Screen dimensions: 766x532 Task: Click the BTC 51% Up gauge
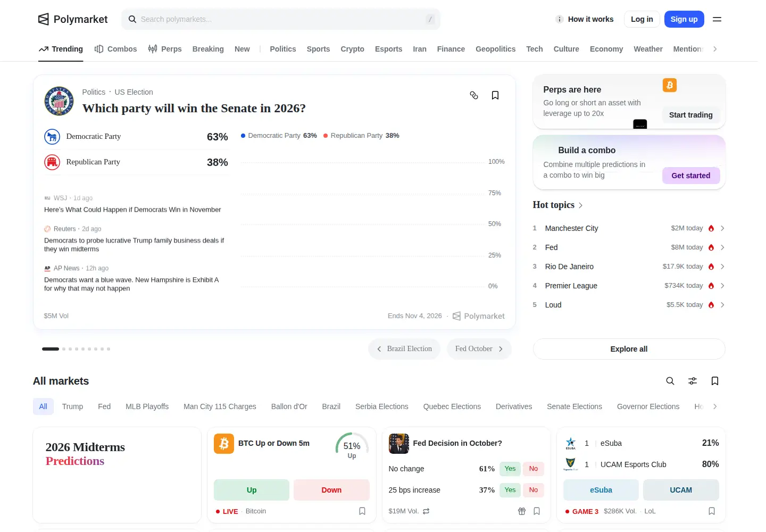(352, 446)
